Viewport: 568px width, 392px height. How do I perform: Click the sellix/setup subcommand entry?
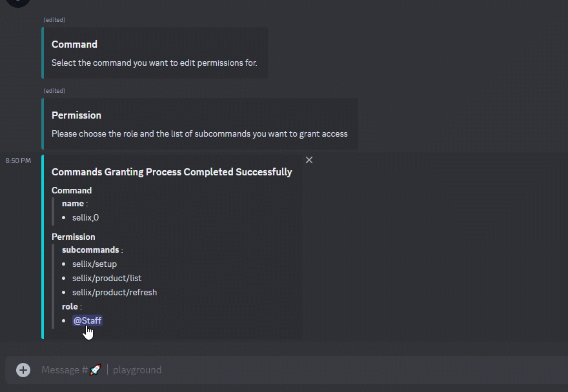(94, 264)
